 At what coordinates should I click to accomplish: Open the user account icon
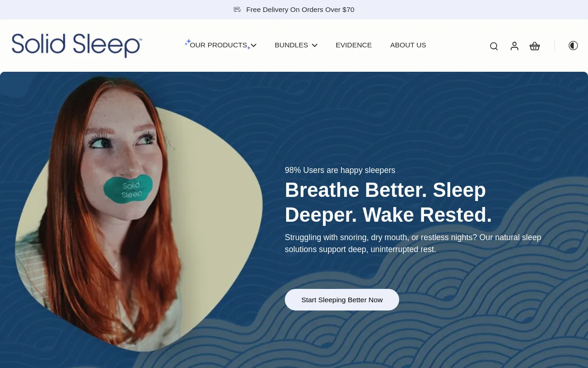coord(514,46)
